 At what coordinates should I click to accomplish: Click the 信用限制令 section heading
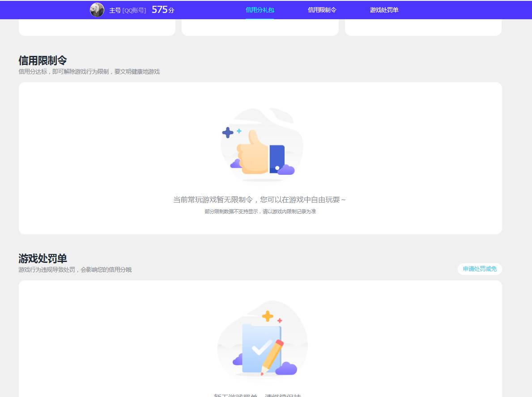pos(42,59)
